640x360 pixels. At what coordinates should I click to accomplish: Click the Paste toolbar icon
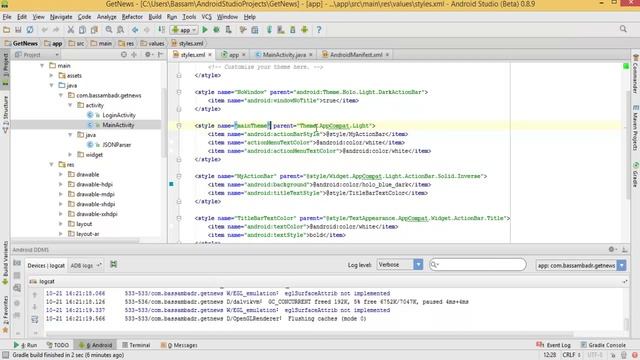[94, 30]
